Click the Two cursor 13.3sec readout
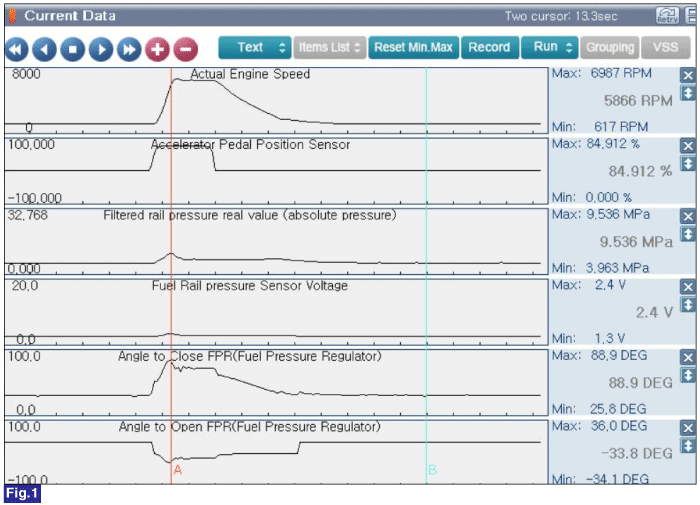 561,17
